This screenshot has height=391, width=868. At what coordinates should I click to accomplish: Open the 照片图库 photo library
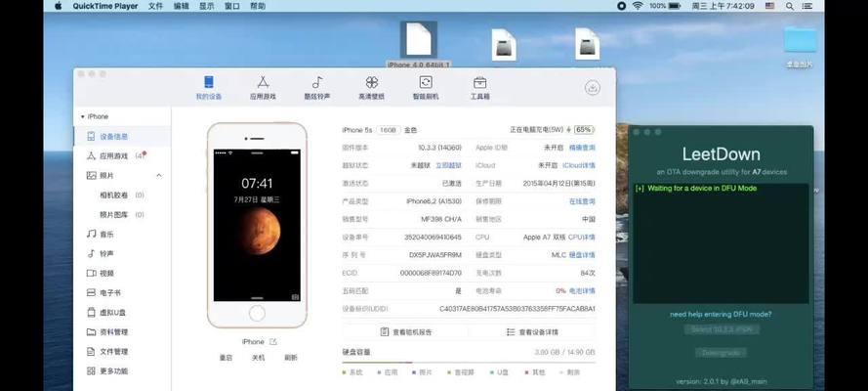(x=114, y=214)
